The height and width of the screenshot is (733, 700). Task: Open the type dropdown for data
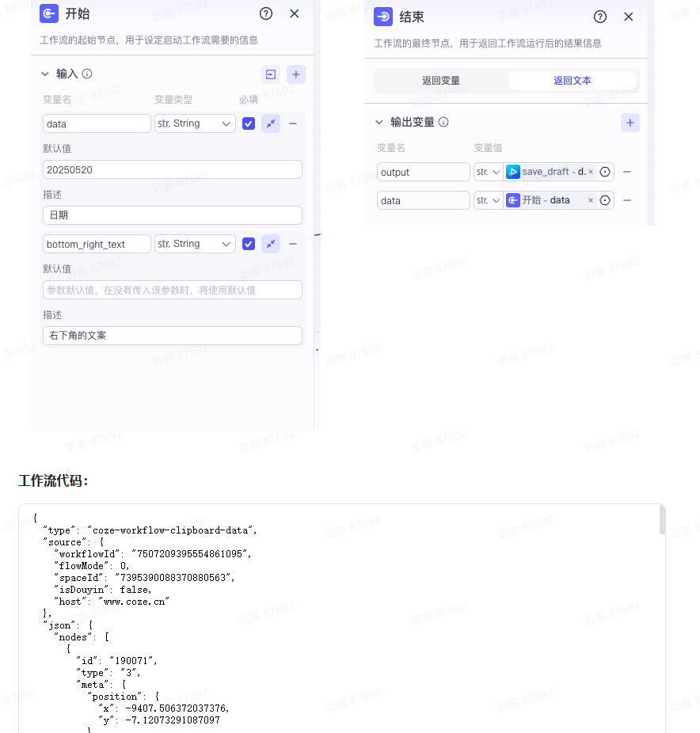(x=195, y=123)
